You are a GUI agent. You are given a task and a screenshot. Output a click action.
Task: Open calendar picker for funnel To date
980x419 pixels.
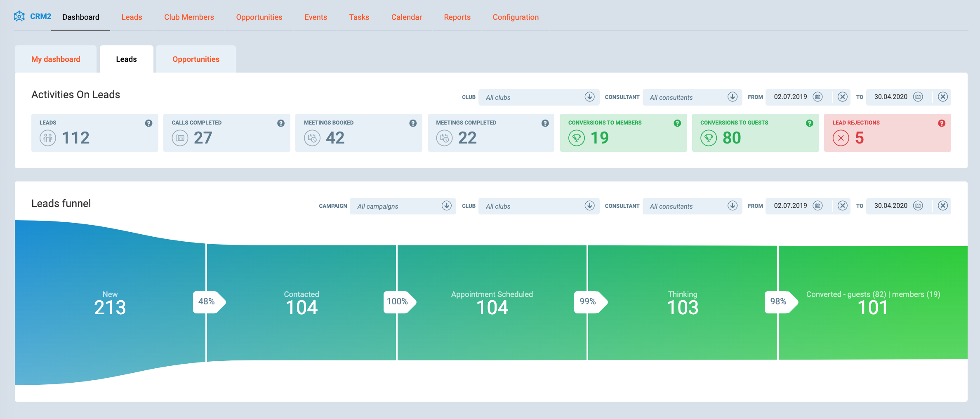(x=918, y=206)
